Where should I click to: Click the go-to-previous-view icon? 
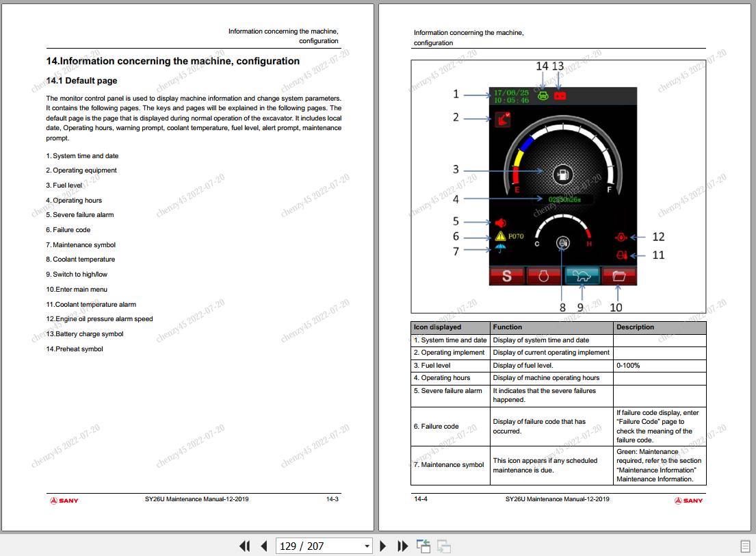click(423, 546)
